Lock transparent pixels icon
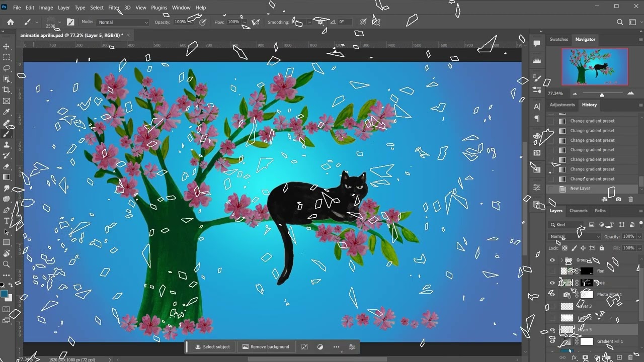 [565, 248]
